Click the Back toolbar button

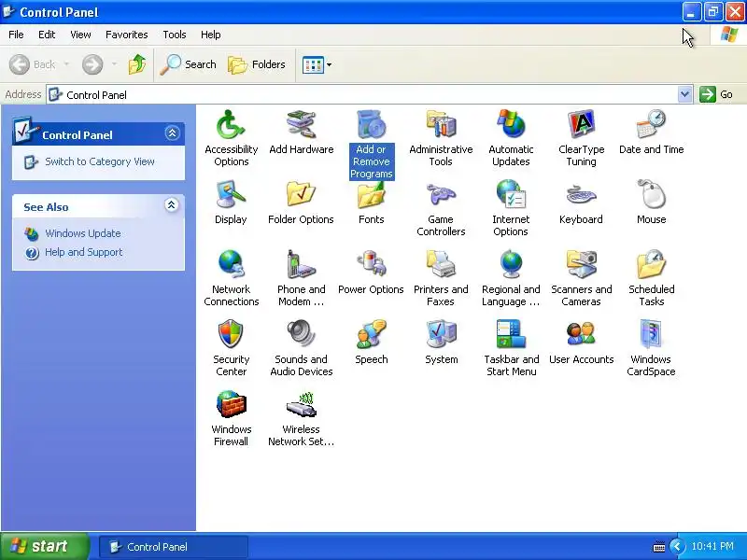[33, 64]
